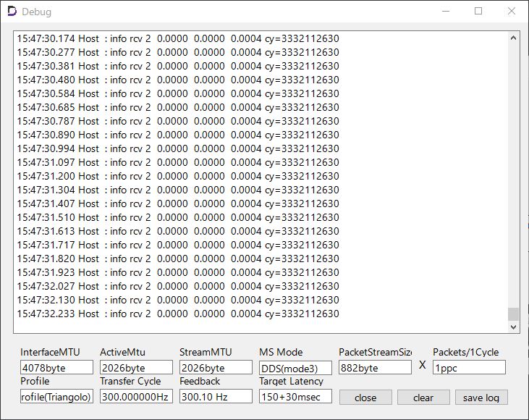Click the log scrollbar thumb

click(x=514, y=314)
